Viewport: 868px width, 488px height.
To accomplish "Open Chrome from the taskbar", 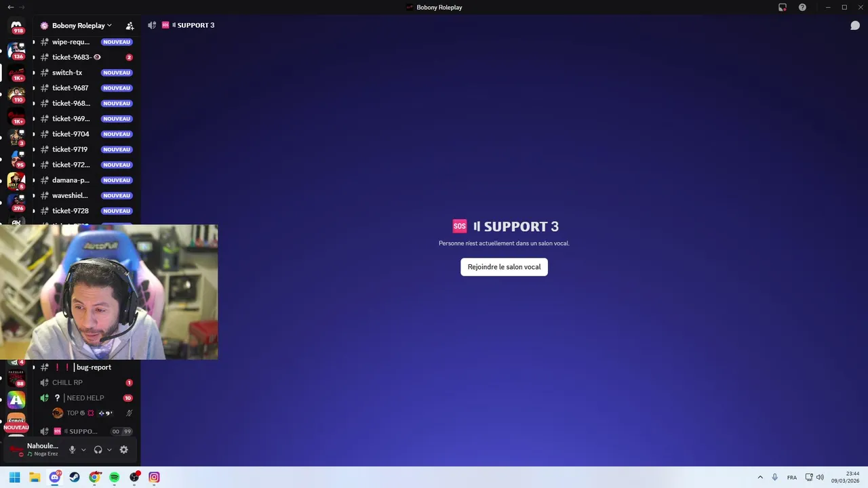I will coord(95,477).
